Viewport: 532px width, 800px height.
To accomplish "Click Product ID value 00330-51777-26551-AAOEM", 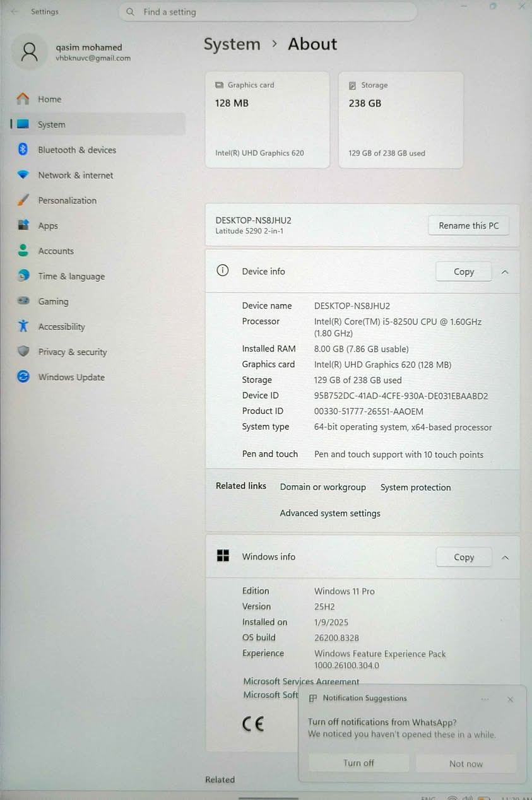I will click(x=369, y=411).
